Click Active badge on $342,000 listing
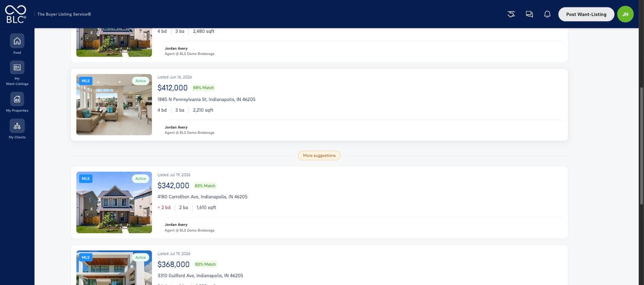The image size is (644, 285). point(140,179)
